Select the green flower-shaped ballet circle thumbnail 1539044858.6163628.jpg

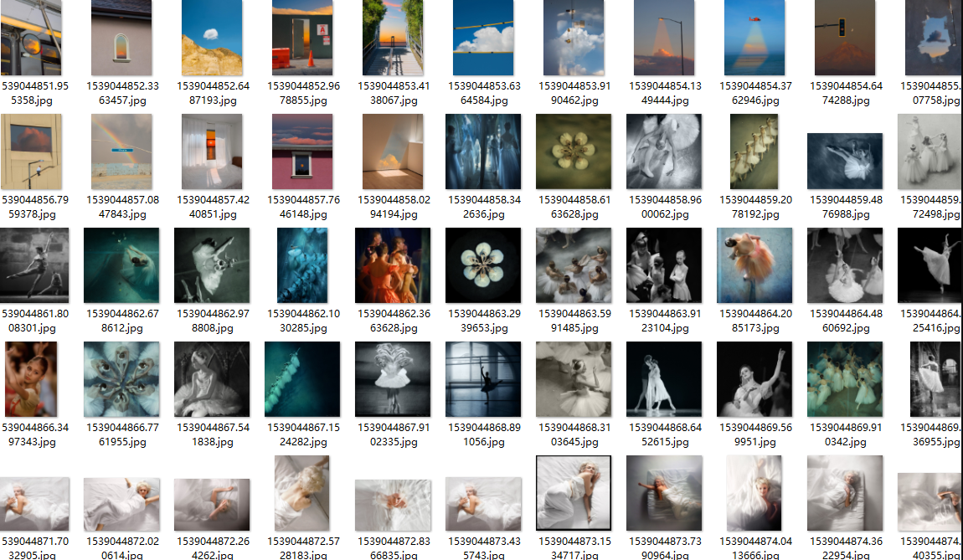[x=574, y=152]
